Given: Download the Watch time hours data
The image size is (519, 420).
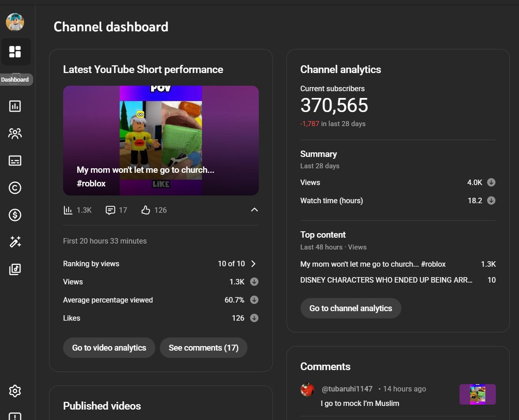Looking at the screenshot, I should [491, 200].
